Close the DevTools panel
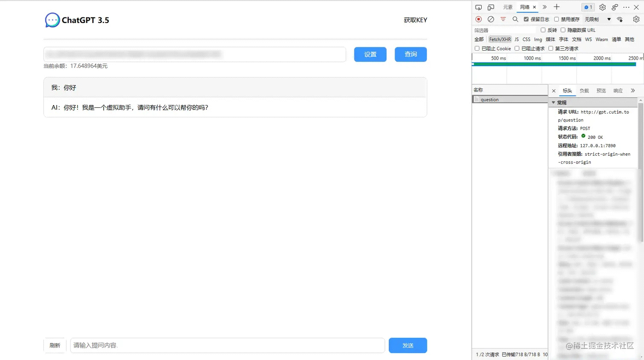The image size is (644, 360). click(x=637, y=7)
